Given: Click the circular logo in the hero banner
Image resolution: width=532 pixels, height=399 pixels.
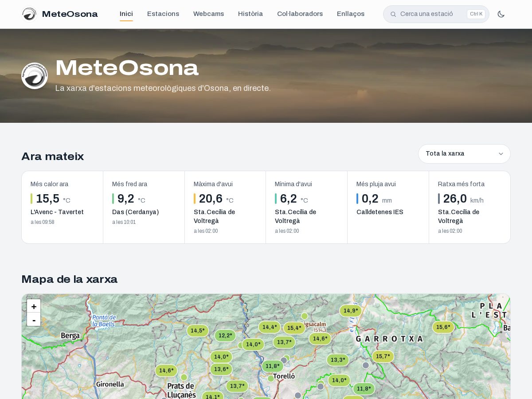Looking at the screenshot, I should tap(35, 76).
